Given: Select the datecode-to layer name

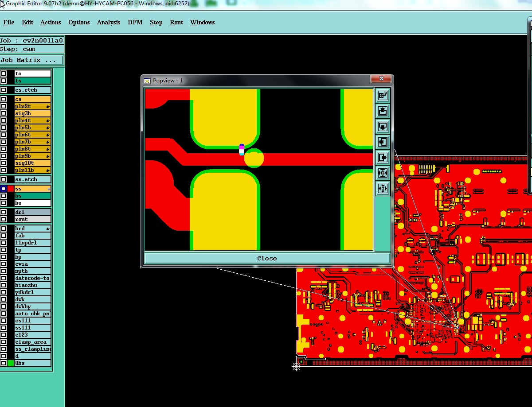Looking at the screenshot, I should 33,278.
